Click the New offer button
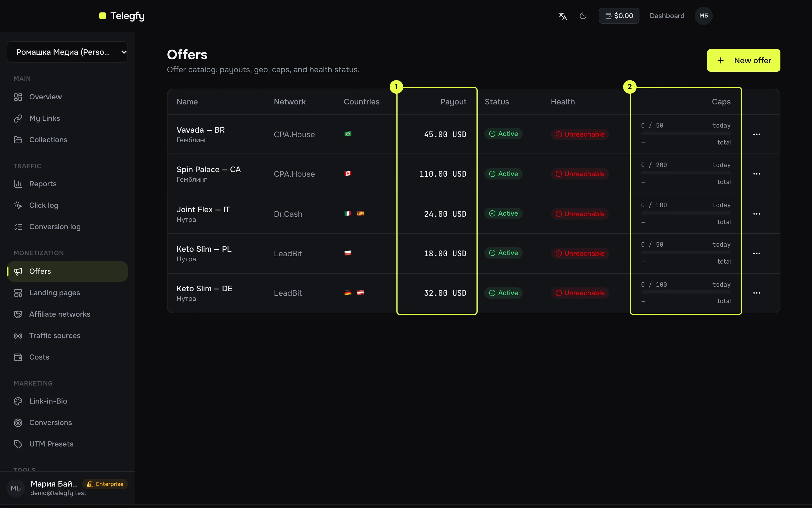The width and height of the screenshot is (812, 508). (x=743, y=60)
